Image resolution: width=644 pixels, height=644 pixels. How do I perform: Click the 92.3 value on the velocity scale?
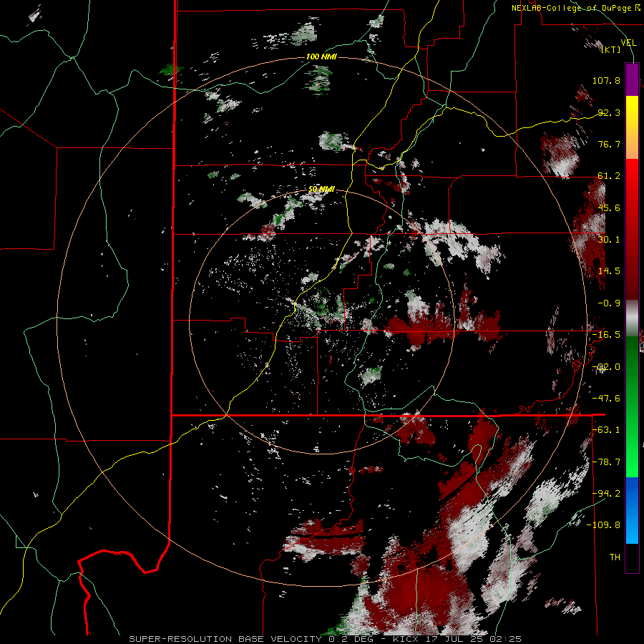click(x=609, y=112)
